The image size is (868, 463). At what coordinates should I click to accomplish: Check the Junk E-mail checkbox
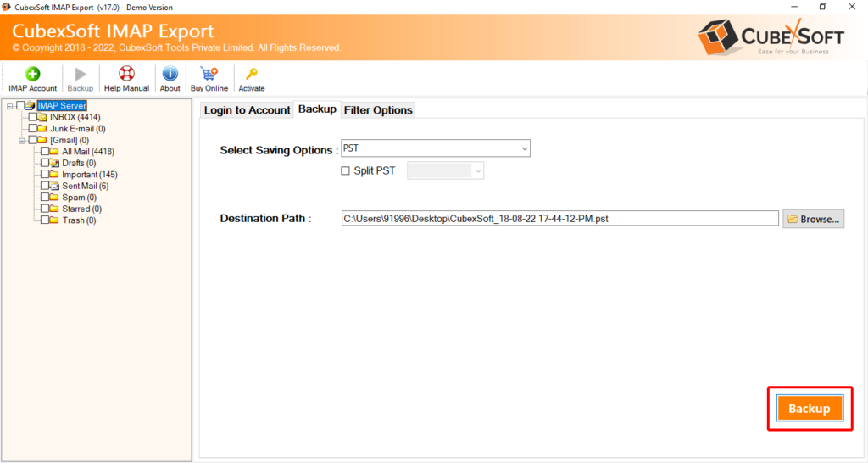tap(33, 129)
